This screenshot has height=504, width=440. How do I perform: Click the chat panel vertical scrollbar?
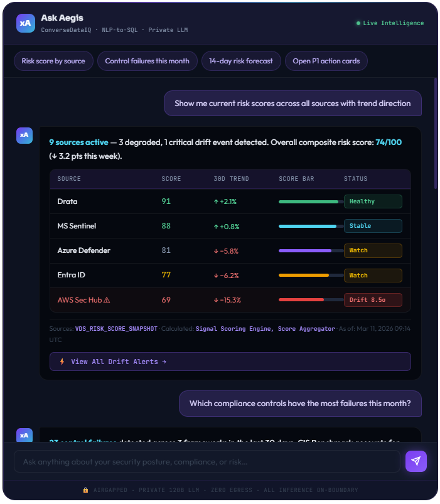[x=436, y=133]
